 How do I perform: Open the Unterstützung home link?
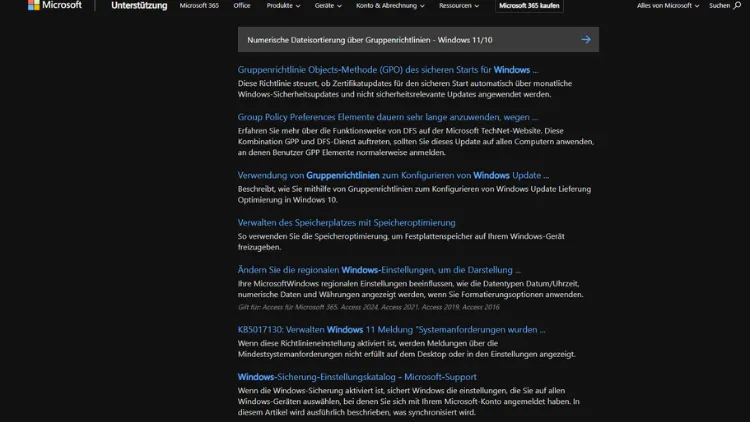click(x=139, y=6)
